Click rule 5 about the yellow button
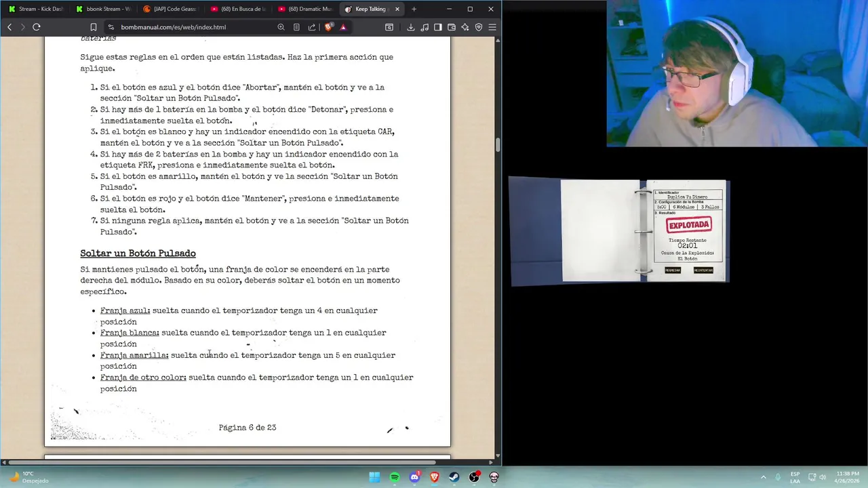The height and width of the screenshot is (488, 868). click(x=249, y=182)
